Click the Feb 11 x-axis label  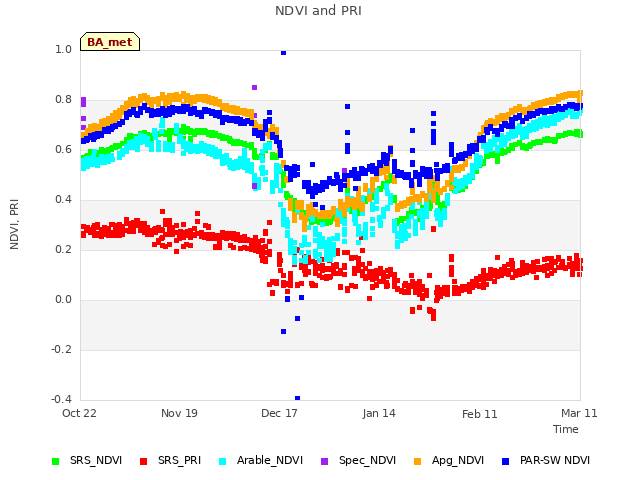click(x=480, y=414)
